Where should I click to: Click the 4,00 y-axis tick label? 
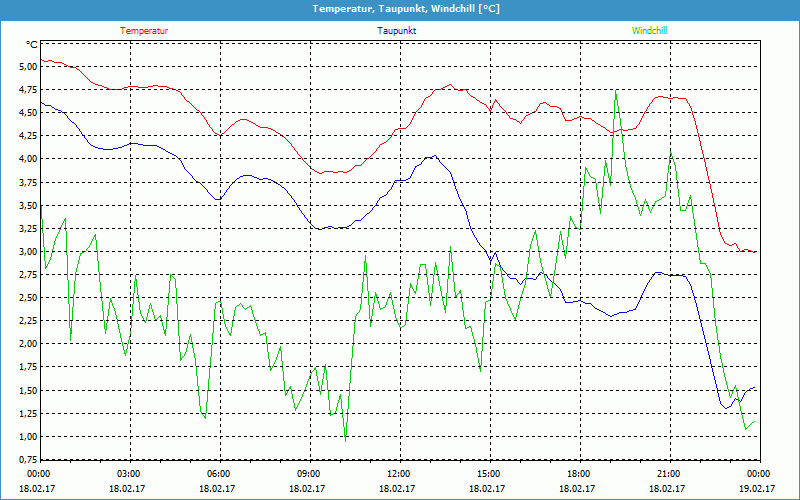click(27, 159)
